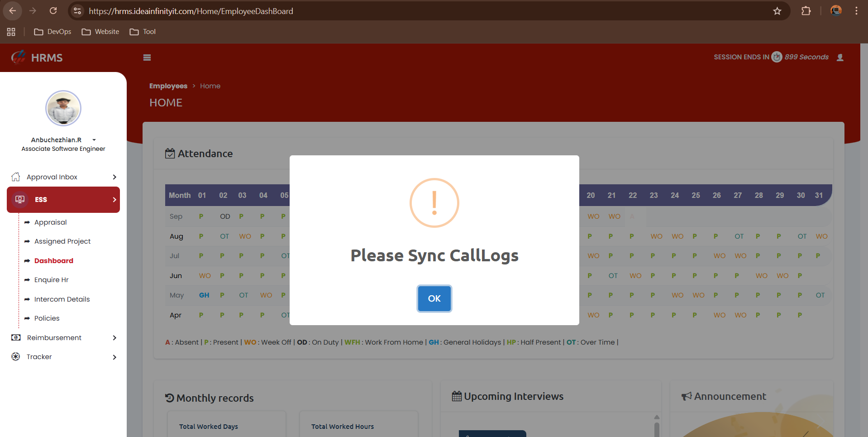This screenshot has height=437, width=868.
Task: Click OK on the Sync CallLogs dialog
Action: coord(434,298)
